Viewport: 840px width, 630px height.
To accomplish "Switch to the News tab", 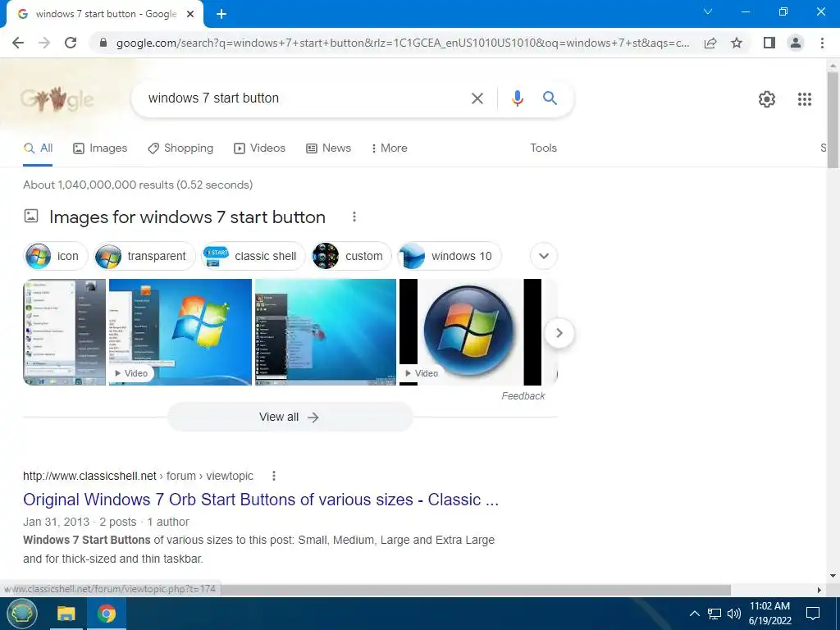I will pos(328,148).
